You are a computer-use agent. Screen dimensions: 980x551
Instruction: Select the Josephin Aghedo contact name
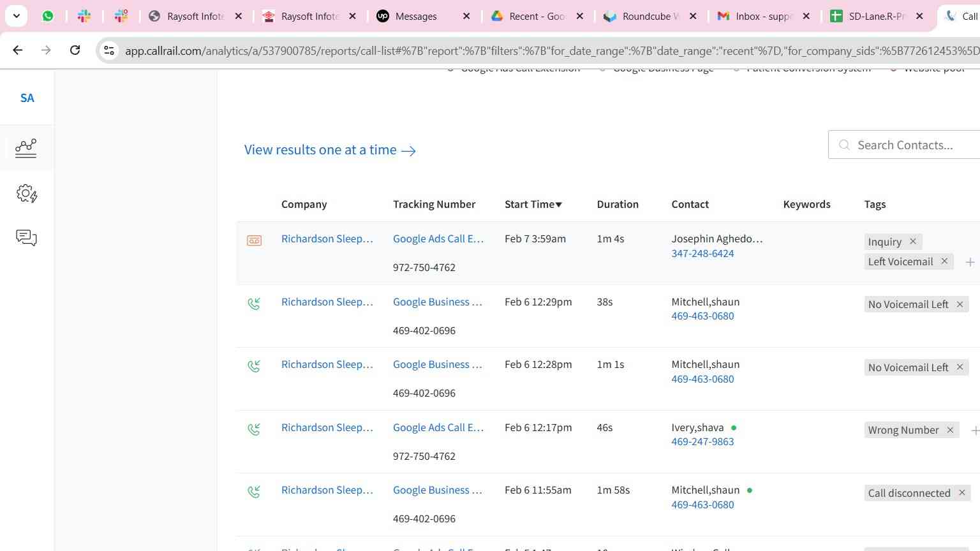[x=717, y=239]
